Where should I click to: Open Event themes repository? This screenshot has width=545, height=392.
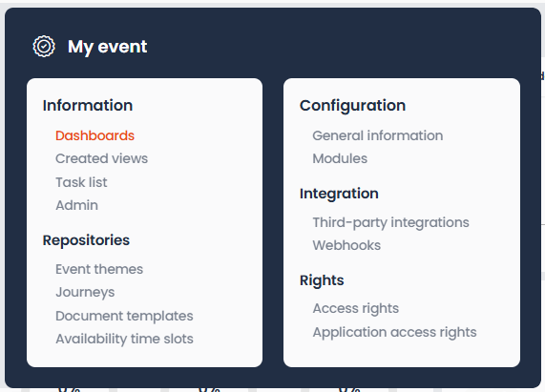[99, 269]
